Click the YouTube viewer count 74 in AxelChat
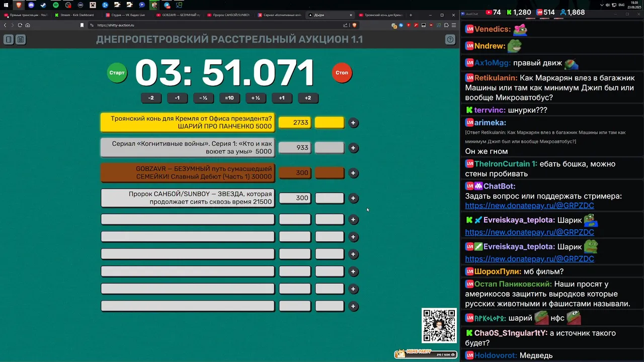 [493, 13]
